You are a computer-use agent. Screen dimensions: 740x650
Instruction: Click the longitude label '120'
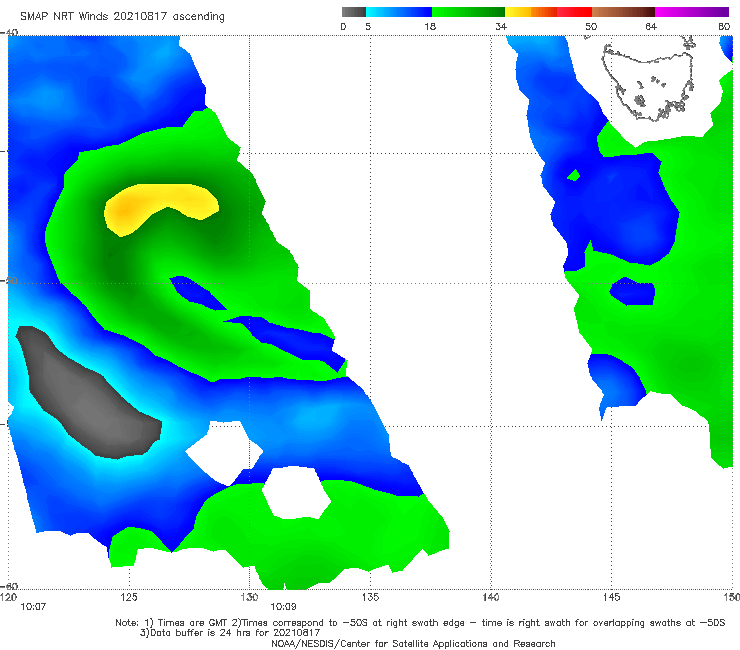(x=8, y=597)
